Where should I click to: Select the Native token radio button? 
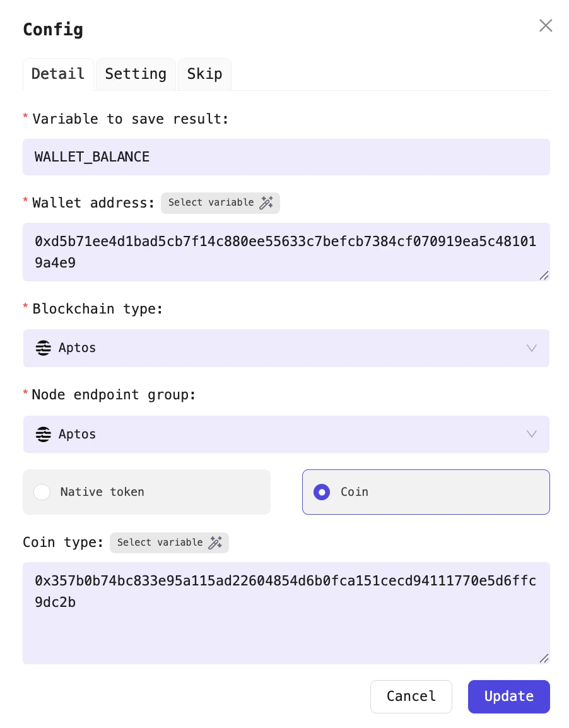tap(42, 491)
